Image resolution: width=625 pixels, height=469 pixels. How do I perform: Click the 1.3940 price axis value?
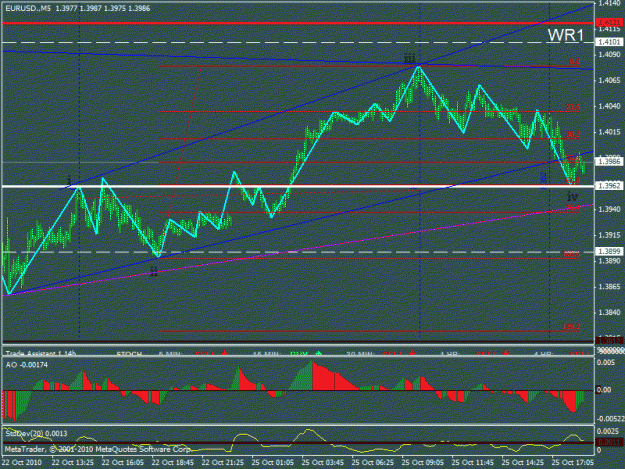pyautogui.click(x=609, y=209)
